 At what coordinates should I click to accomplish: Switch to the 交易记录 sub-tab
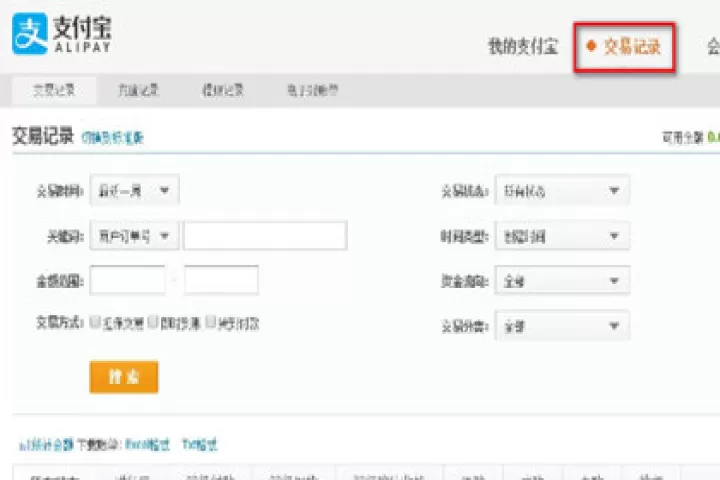point(54,90)
